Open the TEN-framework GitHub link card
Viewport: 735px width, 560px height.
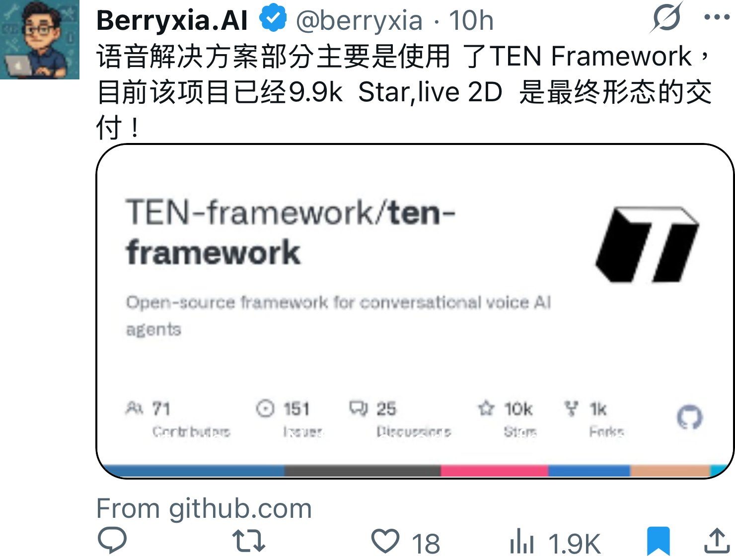(x=415, y=311)
